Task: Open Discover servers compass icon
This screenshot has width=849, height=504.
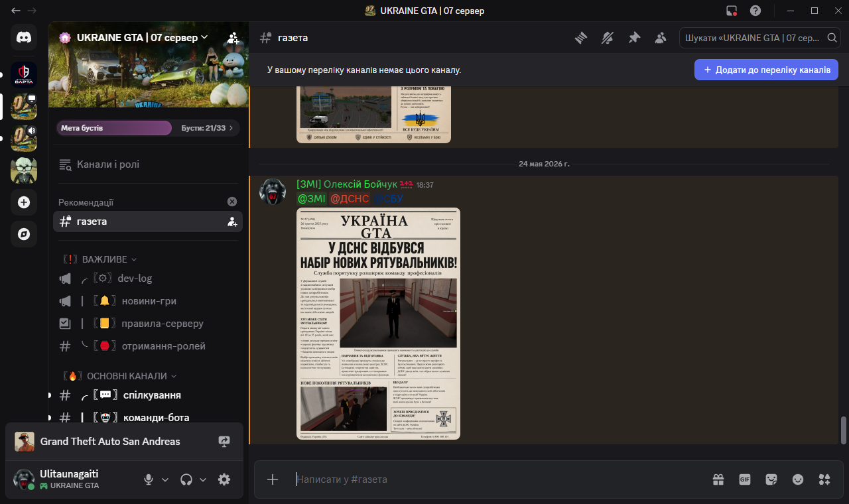Action: 24,234
